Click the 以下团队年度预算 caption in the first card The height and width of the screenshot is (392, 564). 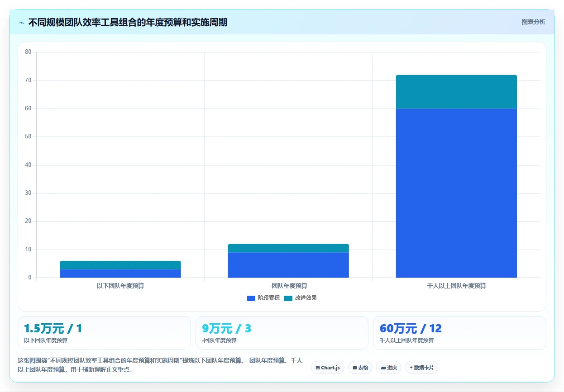pos(46,340)
